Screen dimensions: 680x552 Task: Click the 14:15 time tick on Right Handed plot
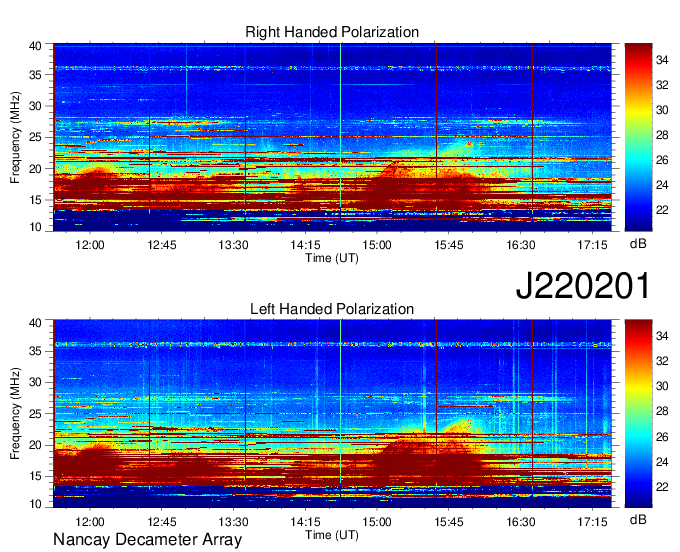click(x=305, y=245)
